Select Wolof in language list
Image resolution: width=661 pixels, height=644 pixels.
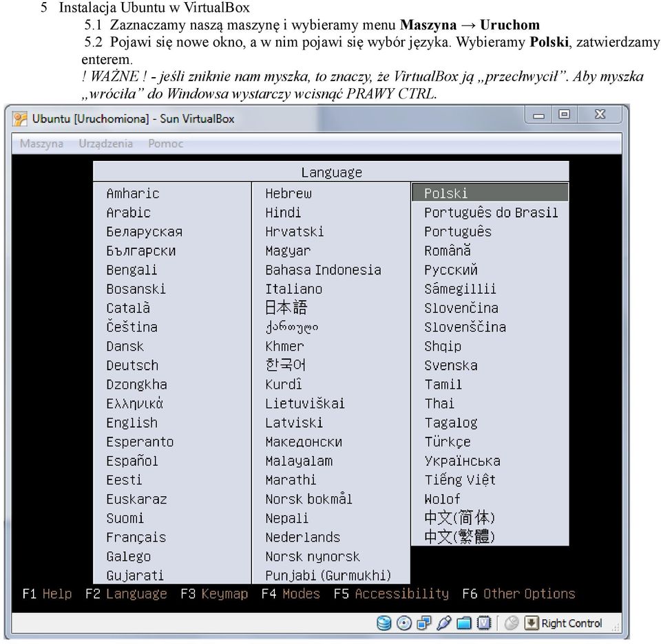click(x=442, y=499)
